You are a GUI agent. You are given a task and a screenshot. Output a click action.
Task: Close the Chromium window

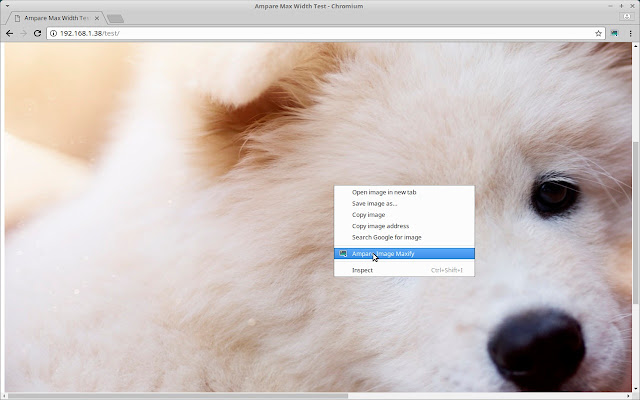tap(632, 6)
